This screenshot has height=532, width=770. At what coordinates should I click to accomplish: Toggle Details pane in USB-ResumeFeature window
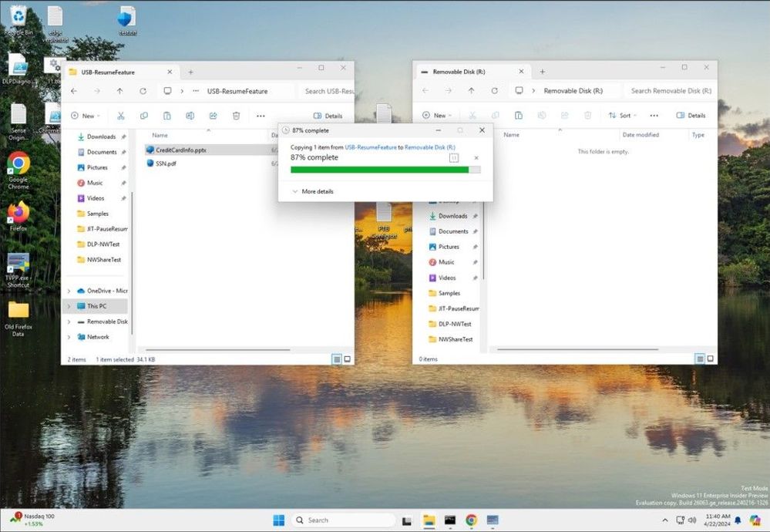pos(328,116)
